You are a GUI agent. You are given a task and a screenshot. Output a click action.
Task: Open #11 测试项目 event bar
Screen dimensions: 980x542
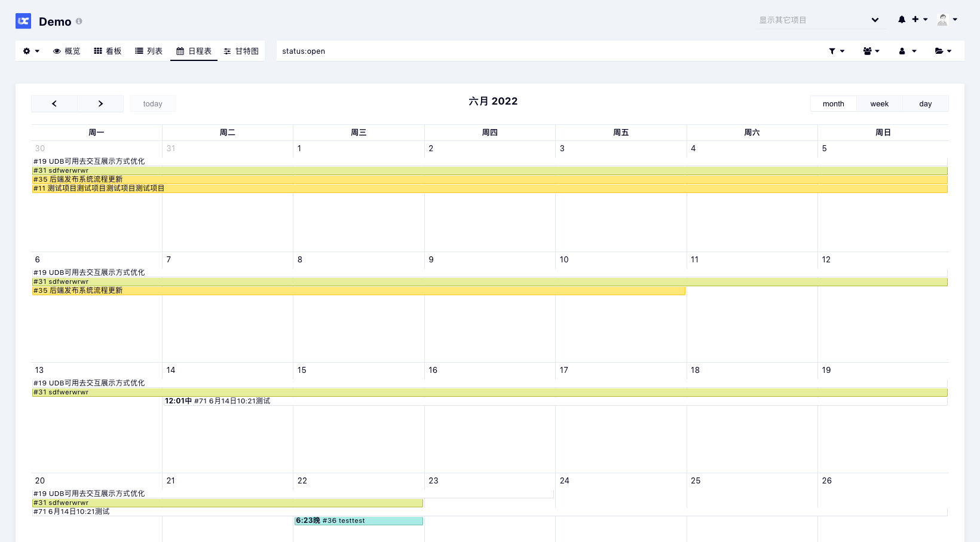tap(489, 188)
